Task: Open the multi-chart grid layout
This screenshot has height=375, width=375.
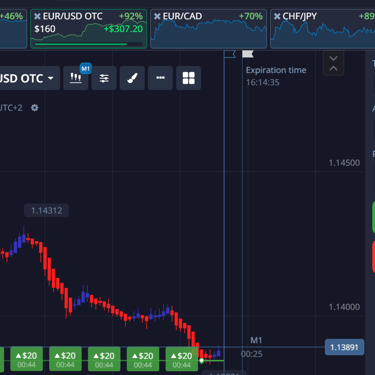Action: (189, 78)
